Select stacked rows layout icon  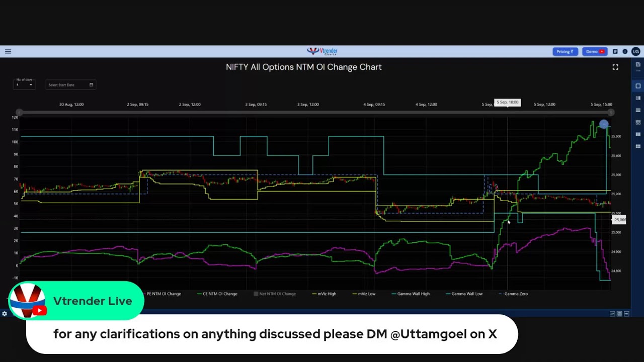[x=638, y=110]
